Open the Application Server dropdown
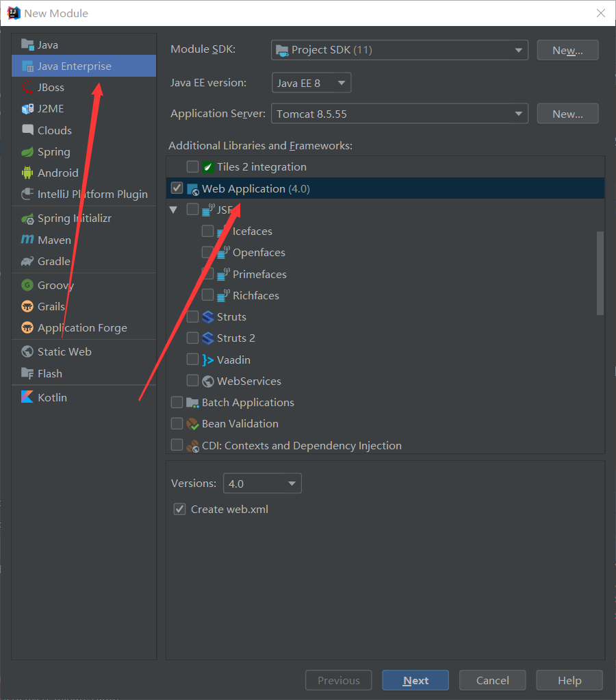This screenshot has height=700, width=616. [x=400, y=114]
